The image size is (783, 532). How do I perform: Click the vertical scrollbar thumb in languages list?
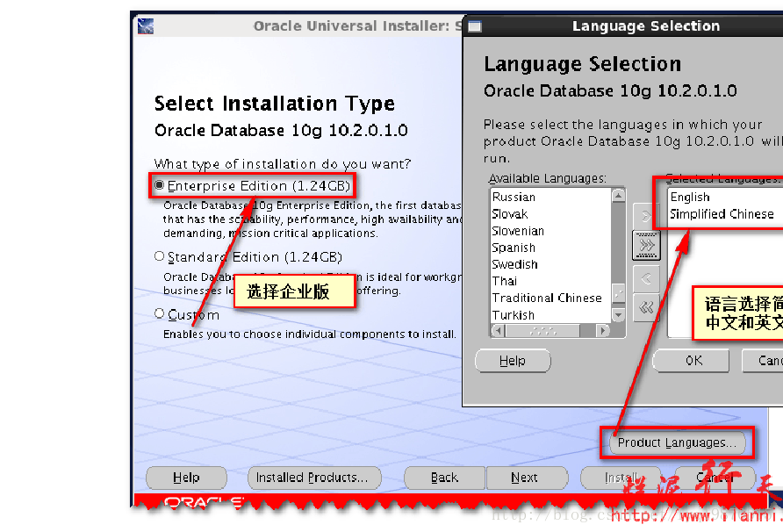pyautogui.click(x=618, y=294)
